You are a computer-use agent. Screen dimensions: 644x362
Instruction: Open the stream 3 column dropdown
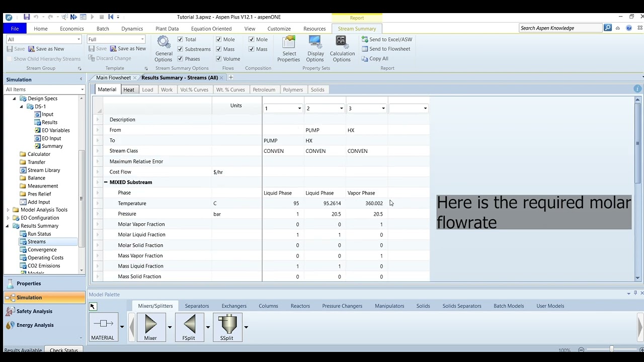coord(383,109)
